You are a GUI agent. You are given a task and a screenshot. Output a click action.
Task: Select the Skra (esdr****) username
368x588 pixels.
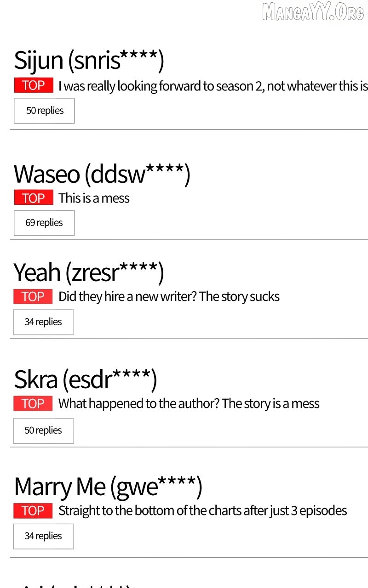click(86, 379)
